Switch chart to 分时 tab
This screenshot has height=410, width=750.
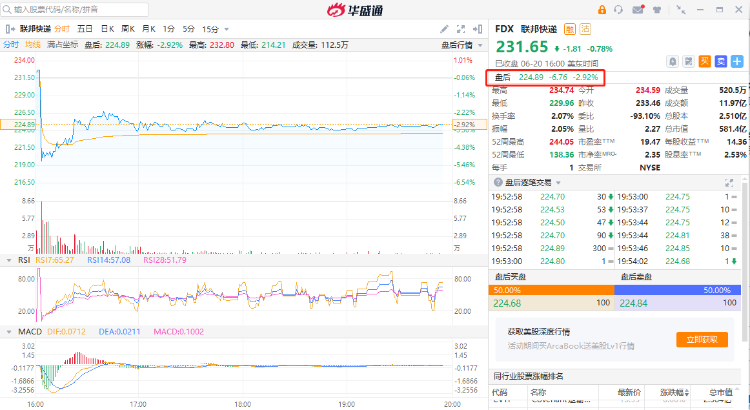(62, 29)
